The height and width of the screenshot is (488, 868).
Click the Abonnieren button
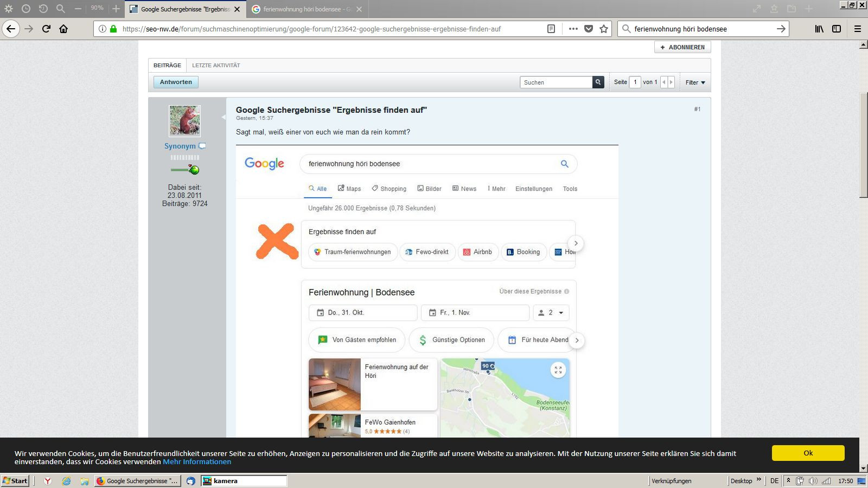682,47
